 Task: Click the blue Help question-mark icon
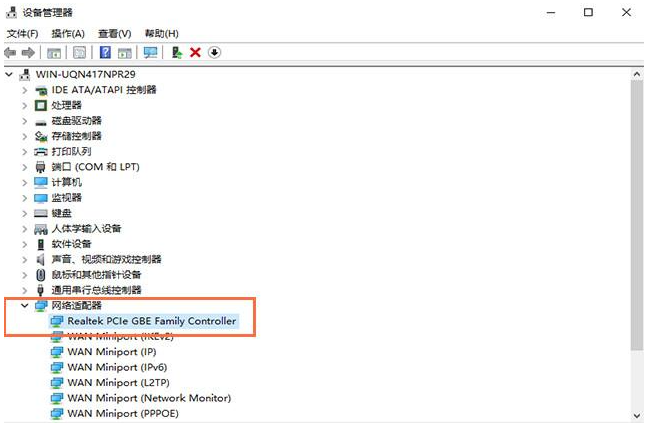click(x=105, y=53)
